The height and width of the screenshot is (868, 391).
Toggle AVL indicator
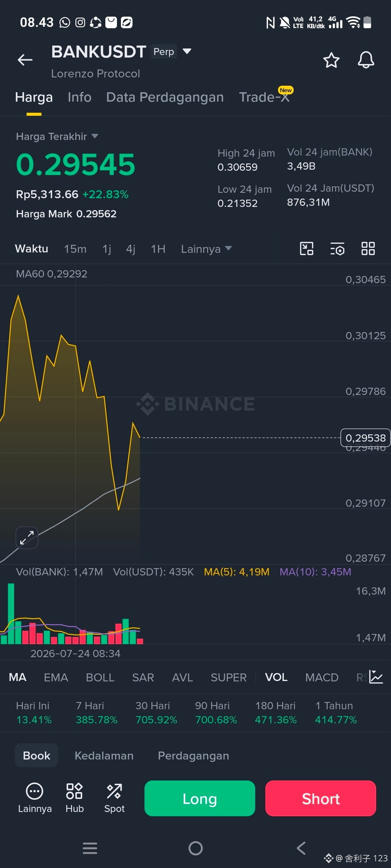[x=182, y=677]
